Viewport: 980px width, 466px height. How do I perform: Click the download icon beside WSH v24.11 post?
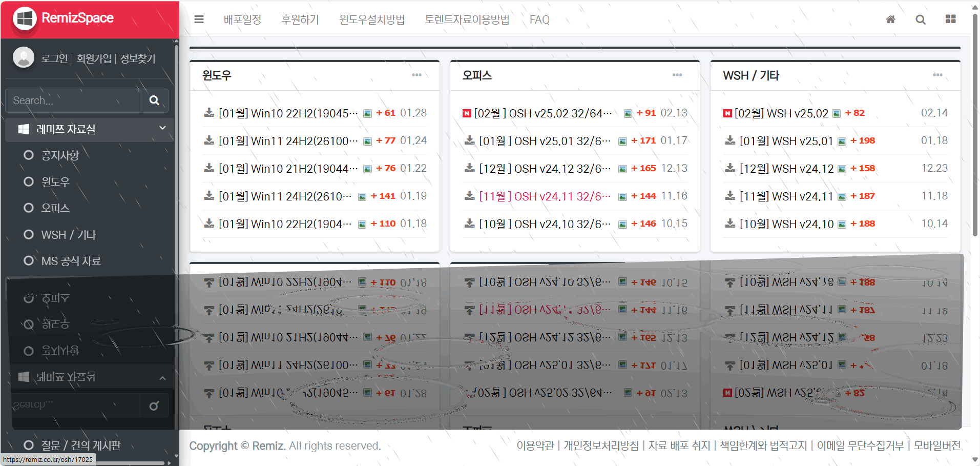[x=731, y=196]
